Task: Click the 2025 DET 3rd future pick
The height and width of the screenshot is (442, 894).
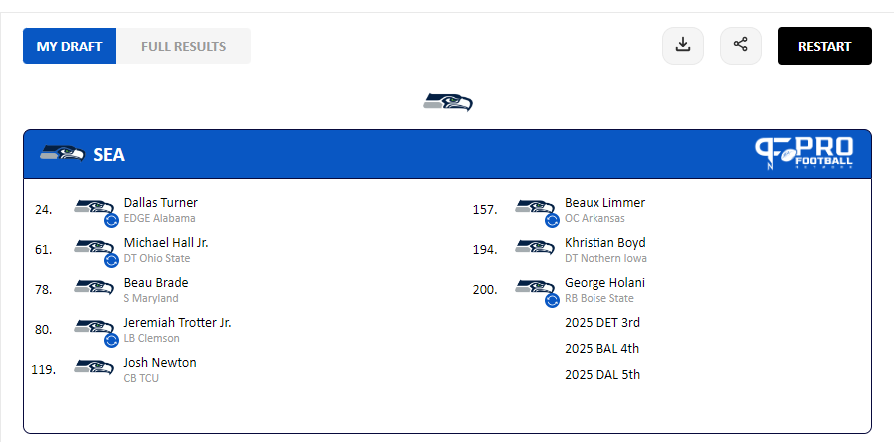Action: point(602,323)
